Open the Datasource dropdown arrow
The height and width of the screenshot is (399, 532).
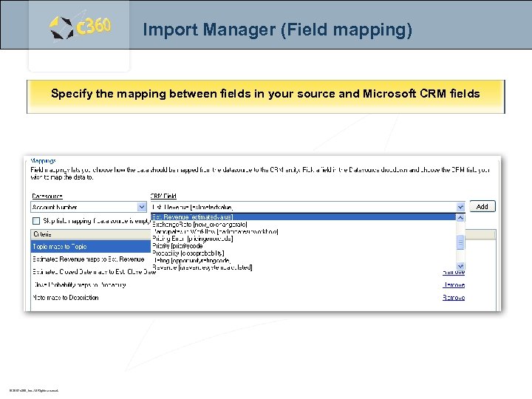[x=142, y=207]
